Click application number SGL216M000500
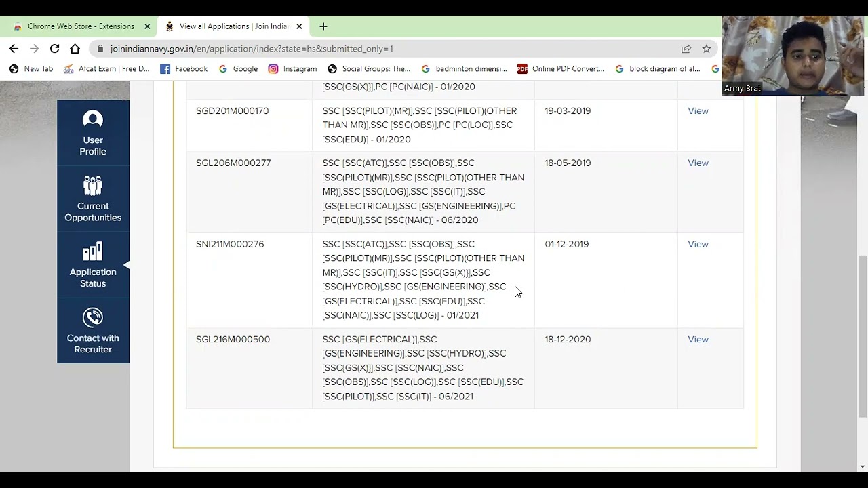The image size is (868, 488). coord(233,339)
